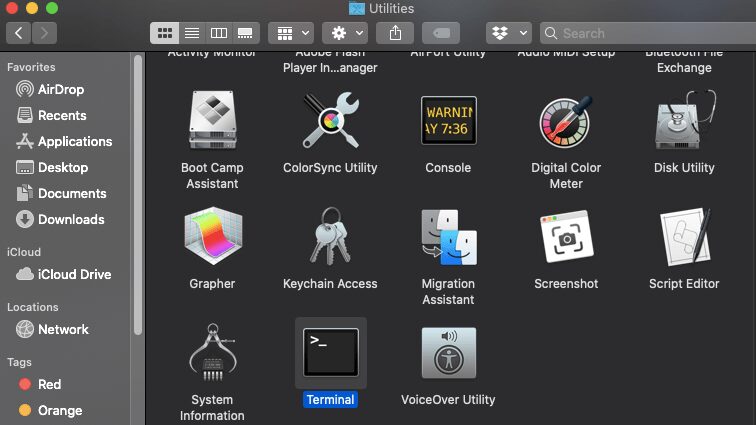Click the sidebar vertical scrollbar

tap(138, 194)
